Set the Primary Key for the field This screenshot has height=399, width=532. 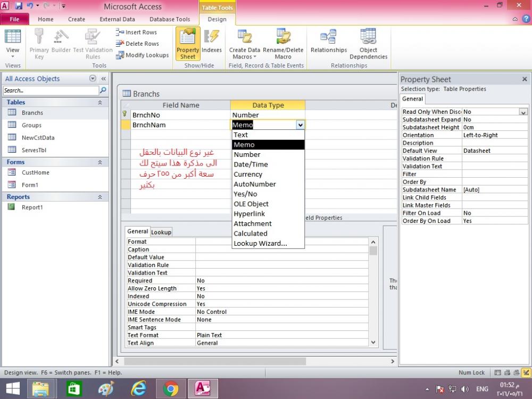pyautogui.click(x=39, y=44)
